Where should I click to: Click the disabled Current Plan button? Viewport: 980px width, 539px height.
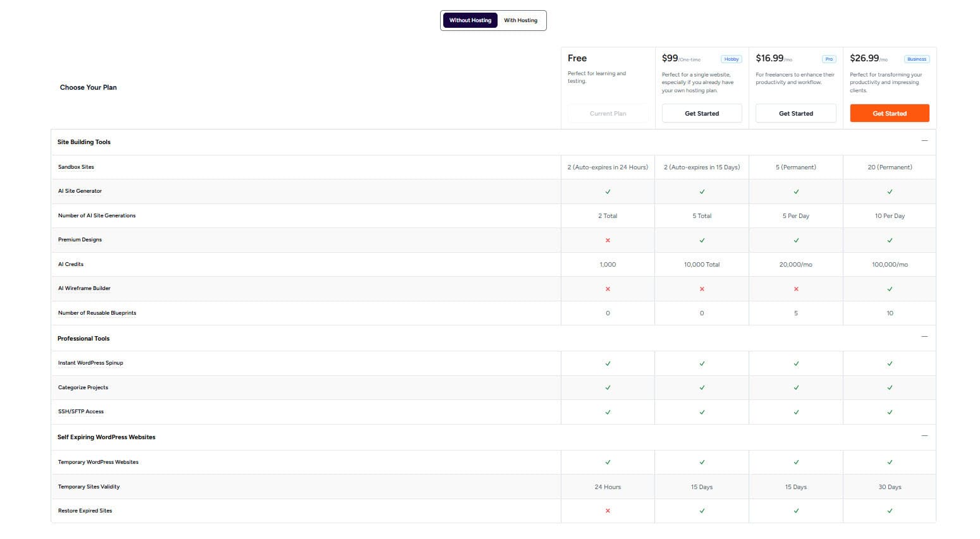pos(608,114)
